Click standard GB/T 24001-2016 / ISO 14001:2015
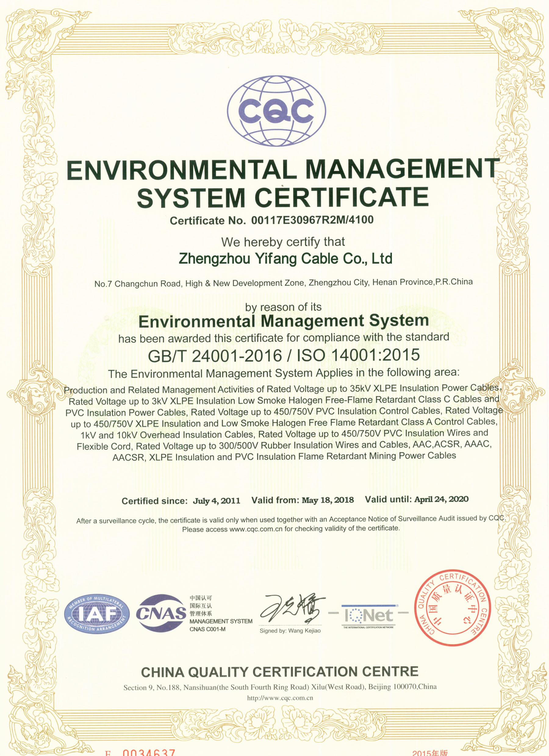Screen dimensions: 549x756 click(284, 355)
